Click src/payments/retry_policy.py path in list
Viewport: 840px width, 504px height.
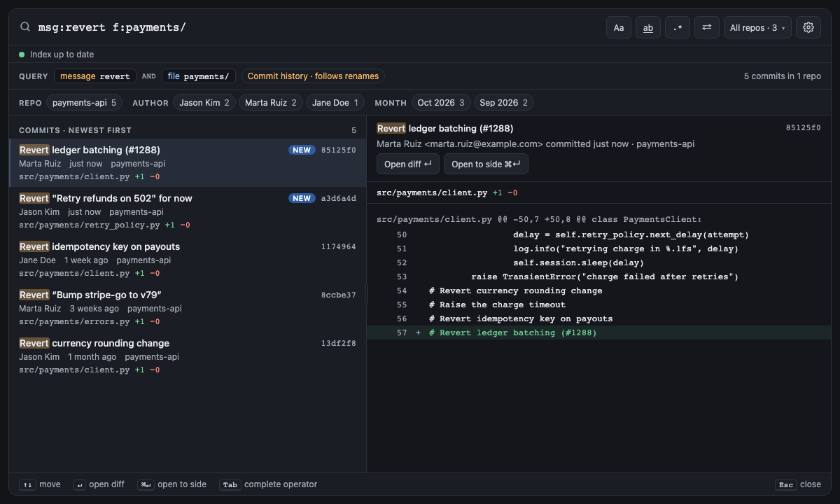90,225
